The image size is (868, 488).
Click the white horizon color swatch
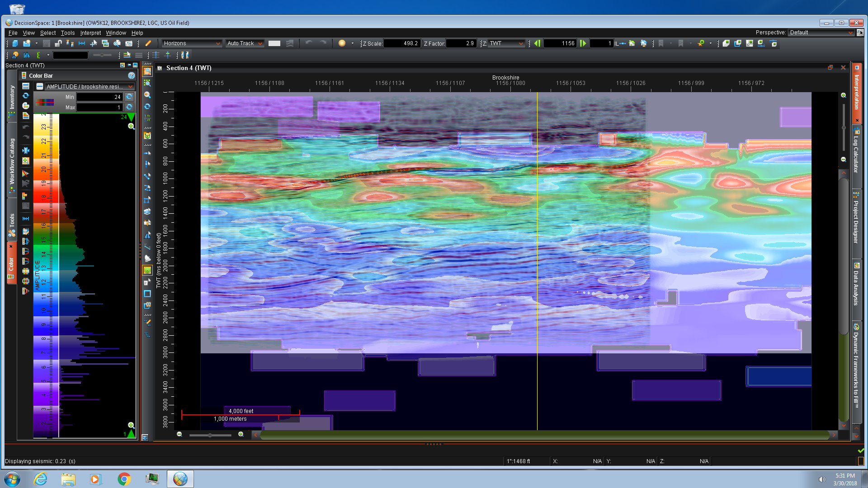click(274, 43)
